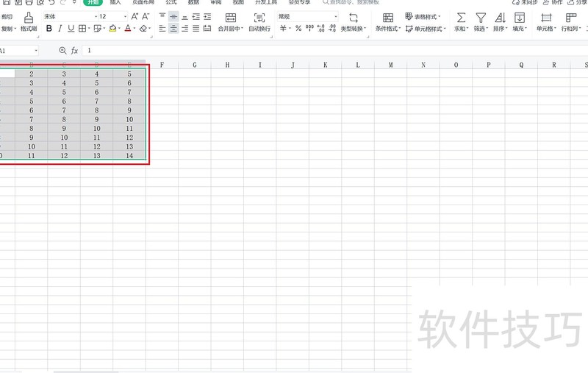Click the clear formatting eraser icon
The width and height of the screenshot is (588, 373).
click(143, 29)
